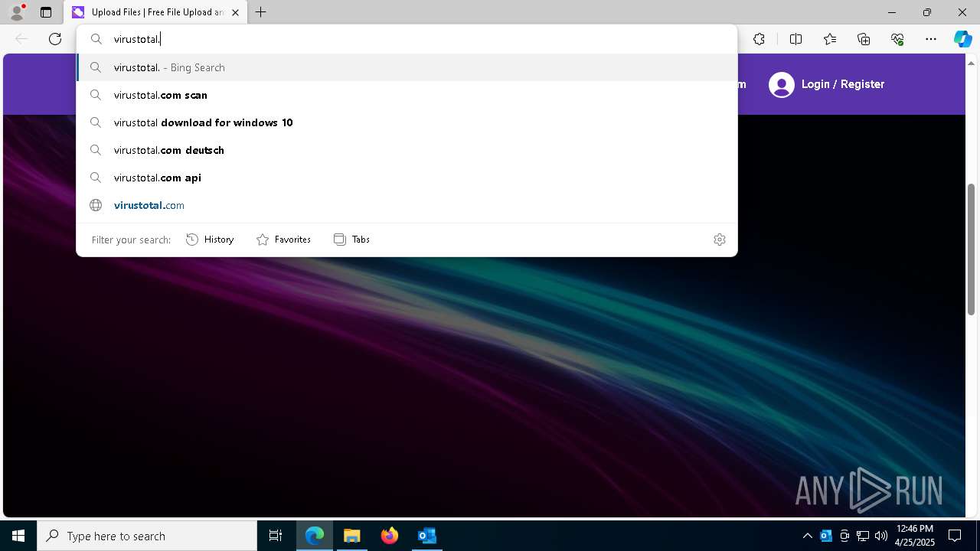Open the Windows Start menu
This screenshot has width=980, height=551.
(18, 536)
